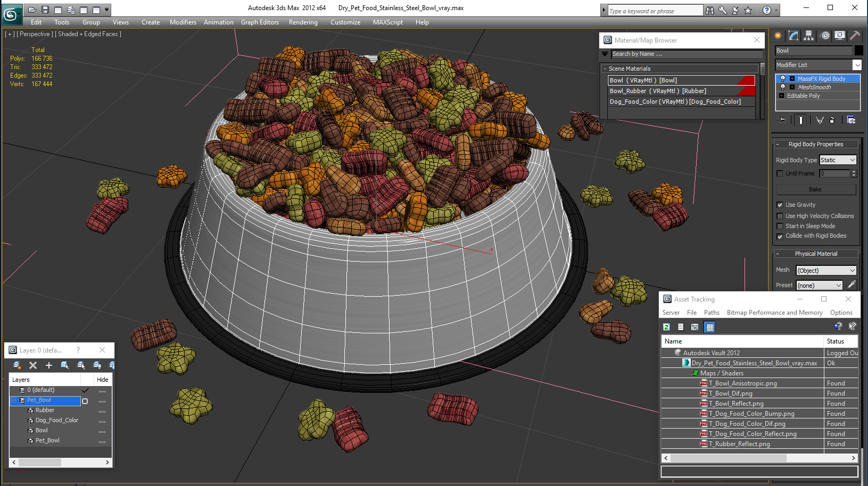Click the Open File icon in quick access toolbar
868x486 pixels.
pos(32,10)
